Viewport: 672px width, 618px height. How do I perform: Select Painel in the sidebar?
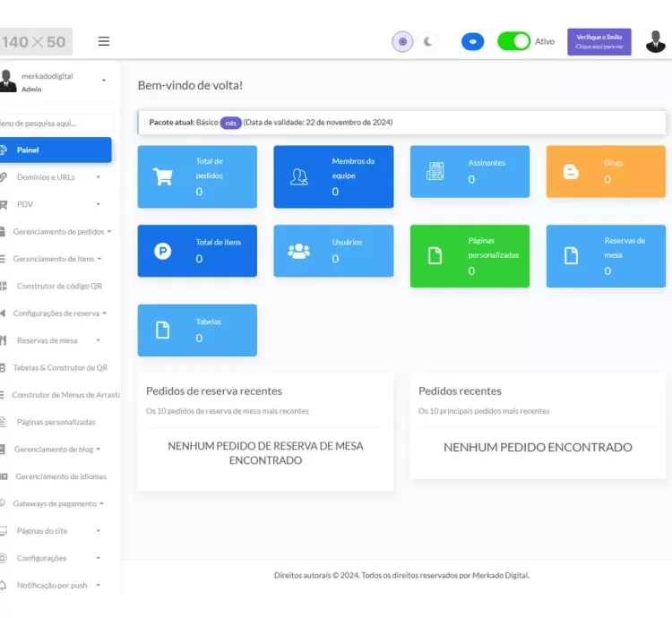pyautogui.click(x=56, y=150)
